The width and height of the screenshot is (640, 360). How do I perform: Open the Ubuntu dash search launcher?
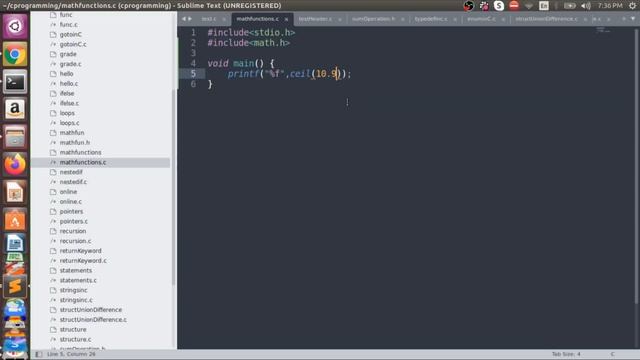(x=15, y=27)
